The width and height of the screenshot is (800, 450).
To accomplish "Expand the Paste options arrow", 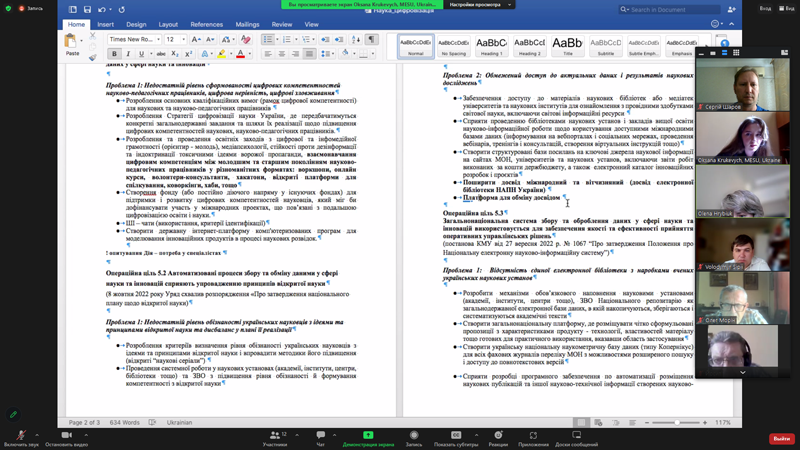I will coord(82,40).
